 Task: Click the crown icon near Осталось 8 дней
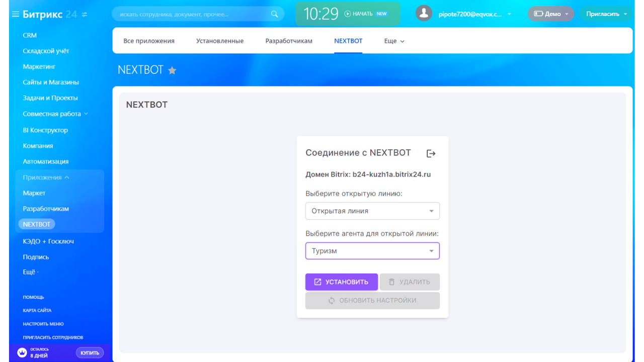[x=22, y=352]
